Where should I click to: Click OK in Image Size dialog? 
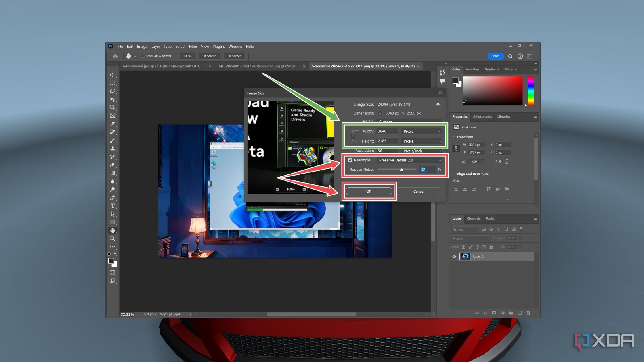point(369,191)
